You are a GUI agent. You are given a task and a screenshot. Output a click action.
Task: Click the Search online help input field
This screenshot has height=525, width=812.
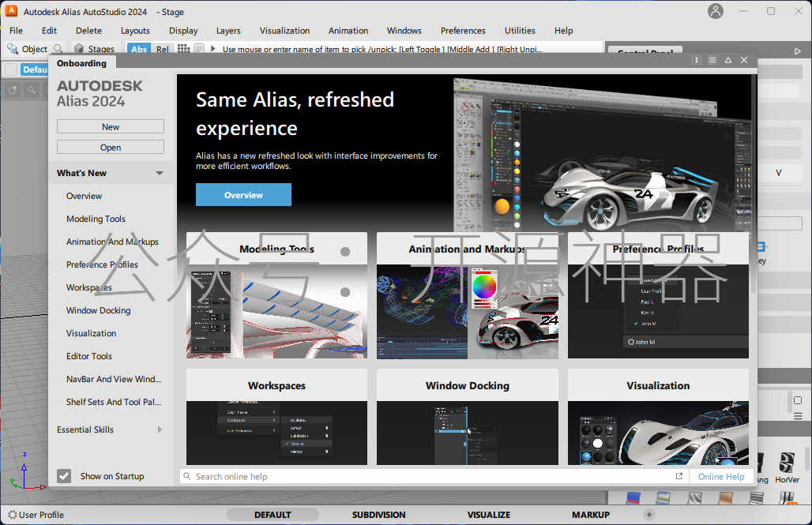pos(434,476)
